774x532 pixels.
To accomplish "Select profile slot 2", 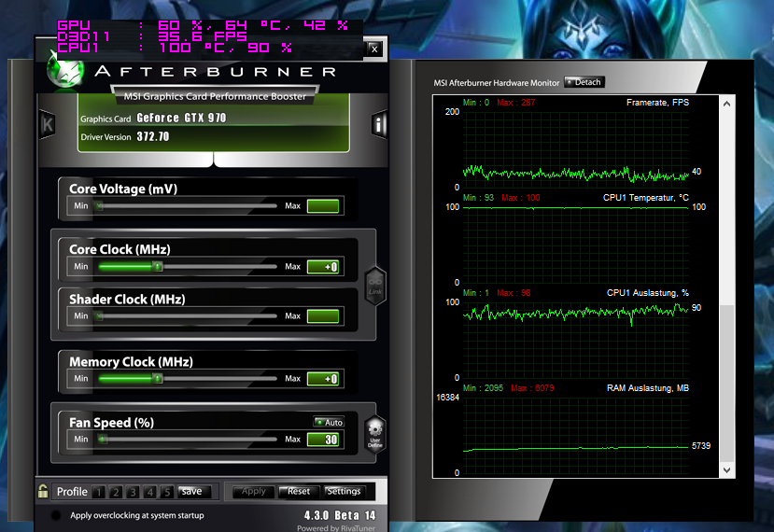I will tap(116, 492).
